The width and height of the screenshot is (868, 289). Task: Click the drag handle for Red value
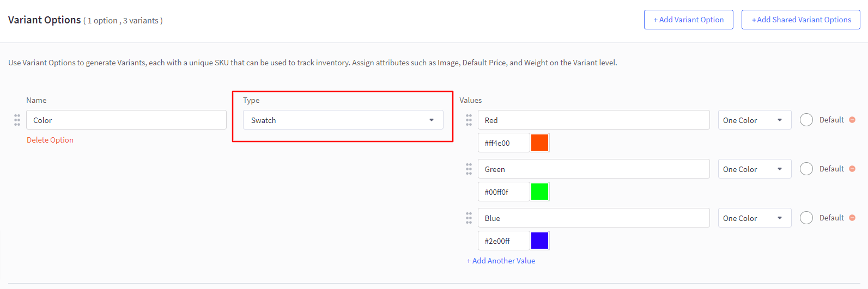469,120
